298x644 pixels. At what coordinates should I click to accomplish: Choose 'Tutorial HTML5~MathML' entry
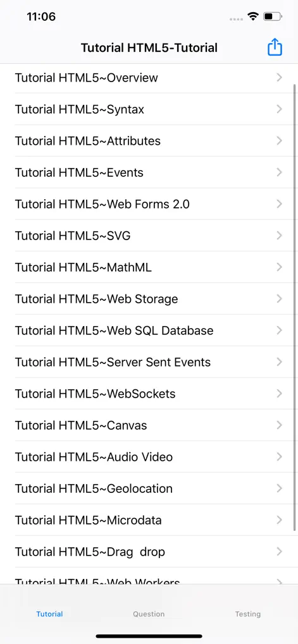point(149,267)
